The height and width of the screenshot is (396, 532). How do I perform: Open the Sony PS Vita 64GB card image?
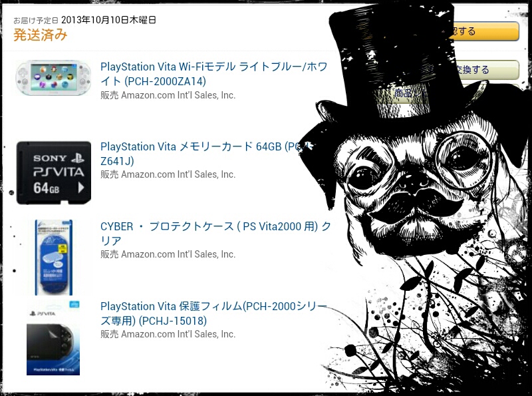pos(54,173)
